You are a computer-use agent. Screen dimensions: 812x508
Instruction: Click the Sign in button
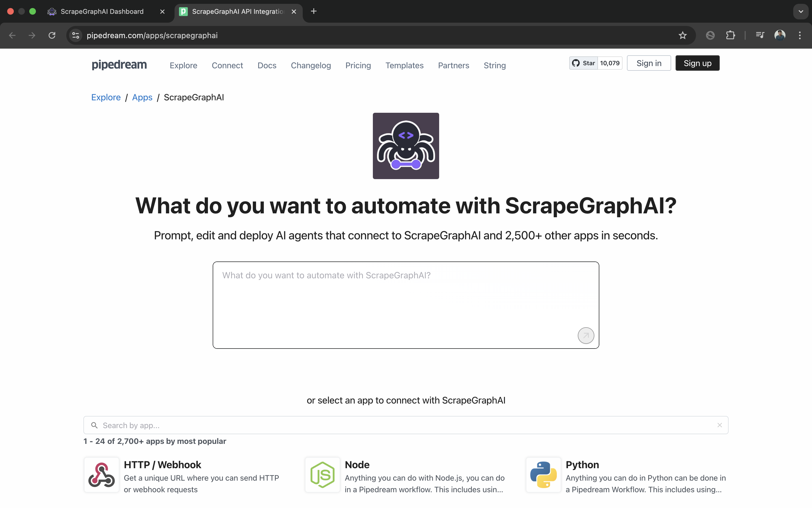(649, 63)
